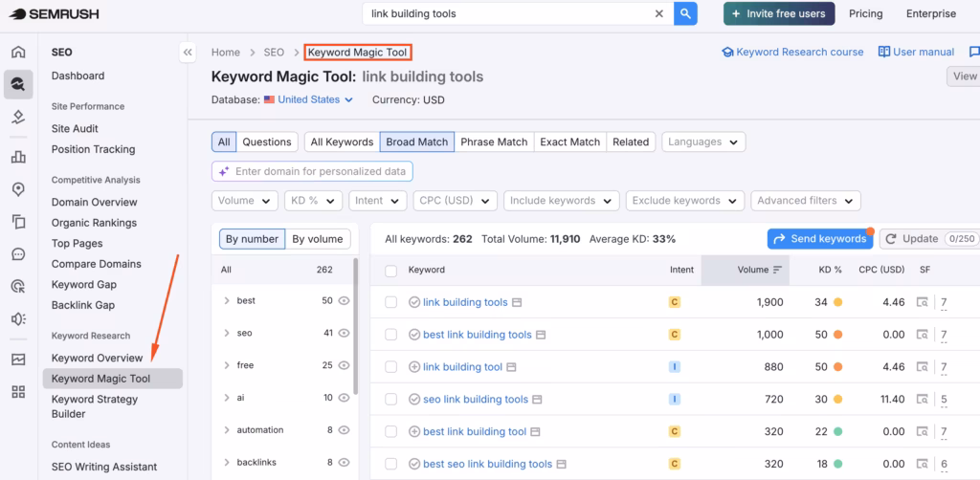Select all keywords header checkbox

(391, 271)
